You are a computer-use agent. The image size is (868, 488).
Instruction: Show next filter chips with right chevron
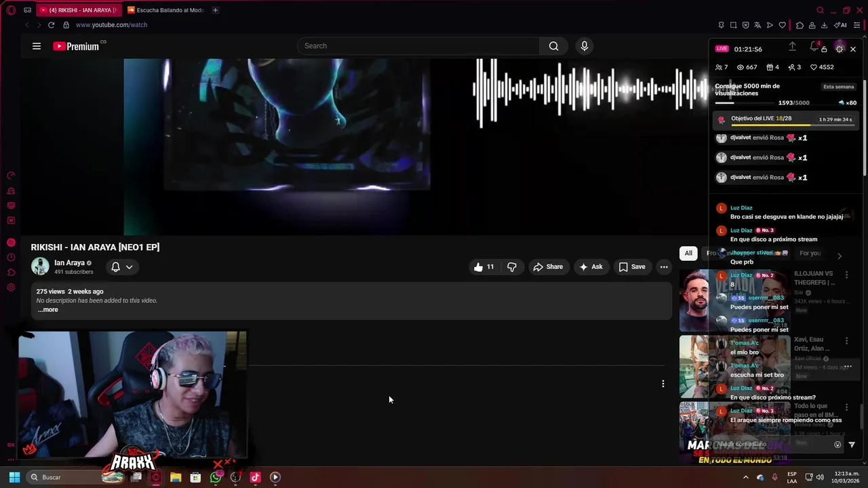tap(840, 256)
